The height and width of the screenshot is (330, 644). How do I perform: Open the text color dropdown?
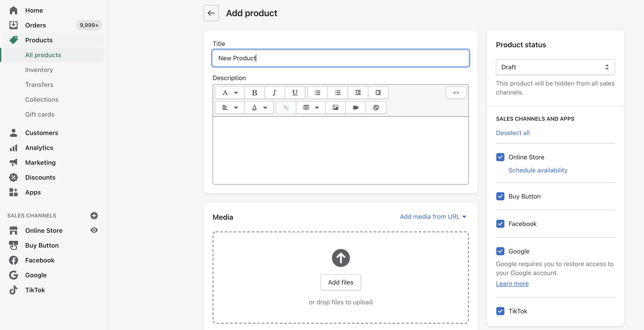(259, 108)
